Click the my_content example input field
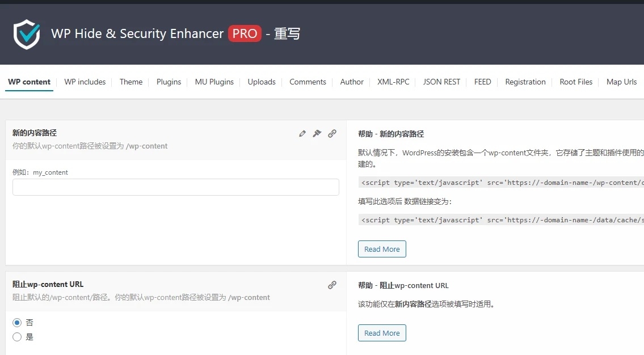The width and height of the screenshot is (644, 355). pyautogui.click(x=176, y=187)
